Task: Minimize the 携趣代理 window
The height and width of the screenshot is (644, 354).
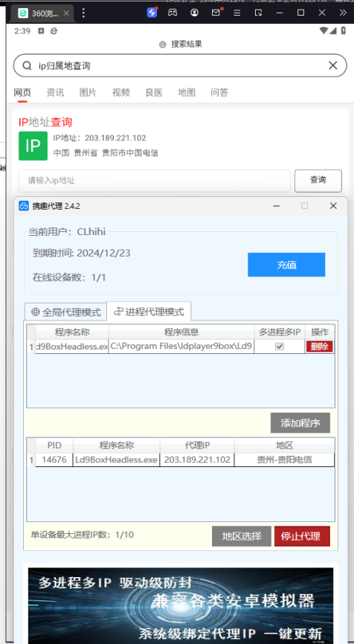Action: (276, 206)
